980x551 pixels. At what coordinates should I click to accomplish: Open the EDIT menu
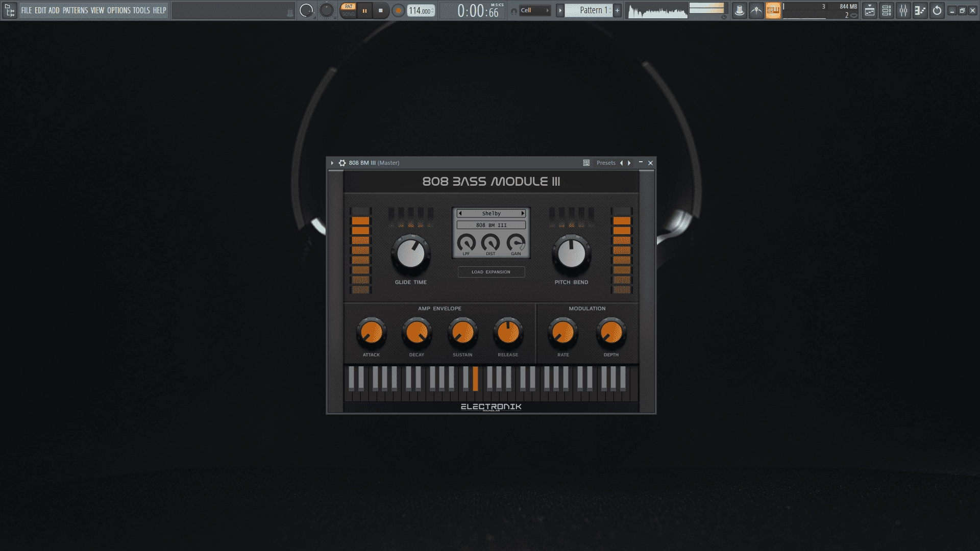[40, 10]
